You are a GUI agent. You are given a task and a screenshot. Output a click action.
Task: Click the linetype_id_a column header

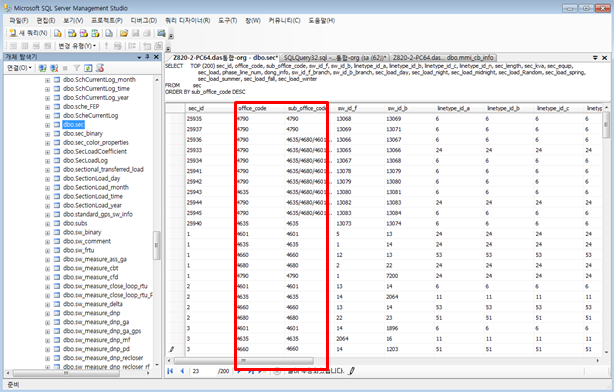459,108
